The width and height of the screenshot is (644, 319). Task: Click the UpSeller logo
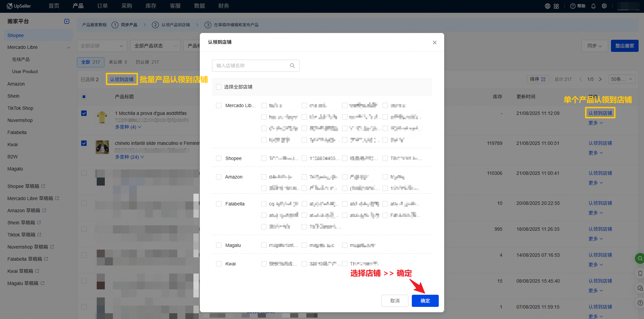[19, 6]
